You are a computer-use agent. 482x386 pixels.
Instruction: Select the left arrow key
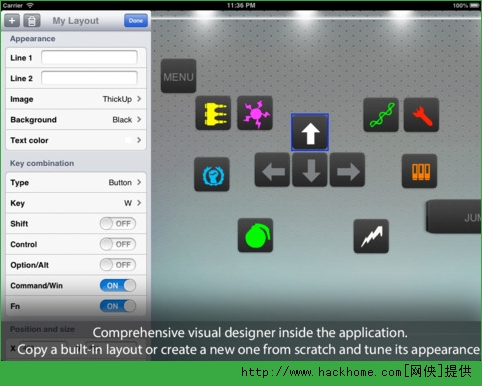pyautogui.click(x=272, y=170)
